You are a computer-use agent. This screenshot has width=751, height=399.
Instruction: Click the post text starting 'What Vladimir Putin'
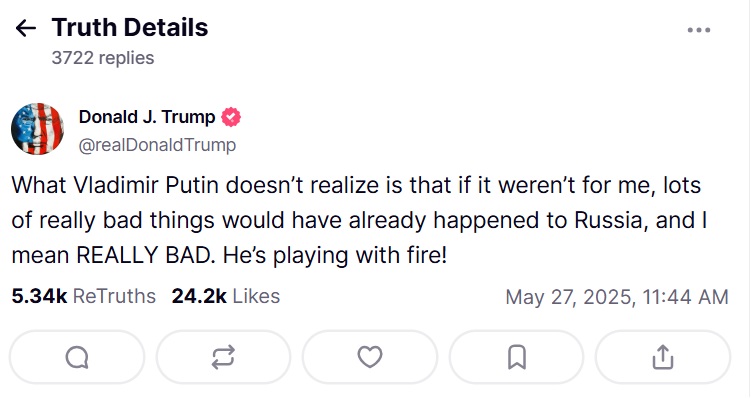pos(359,220)
